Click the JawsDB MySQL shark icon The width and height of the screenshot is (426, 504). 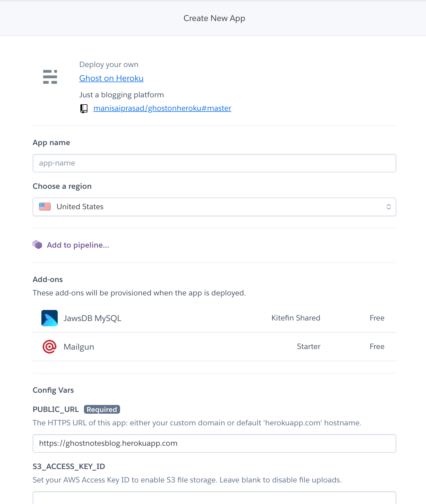coord(50,318)
